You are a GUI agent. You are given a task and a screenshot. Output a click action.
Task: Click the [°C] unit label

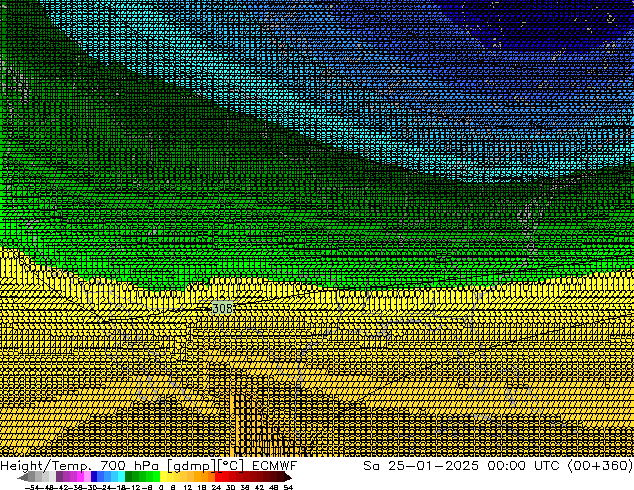click(x=231, y=466)
